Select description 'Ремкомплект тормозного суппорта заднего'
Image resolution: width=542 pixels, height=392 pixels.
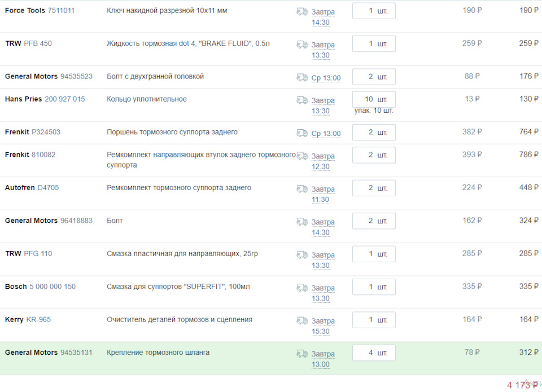coord(179,187)
